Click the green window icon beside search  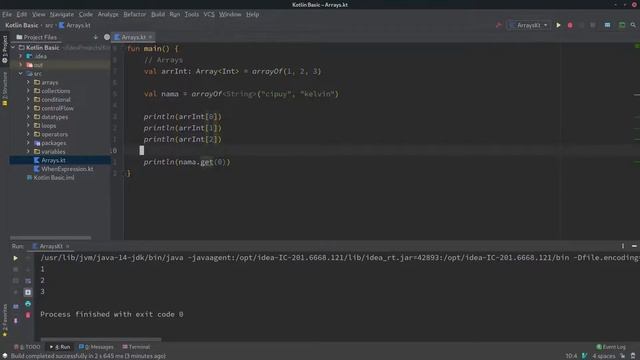point(622,25)
